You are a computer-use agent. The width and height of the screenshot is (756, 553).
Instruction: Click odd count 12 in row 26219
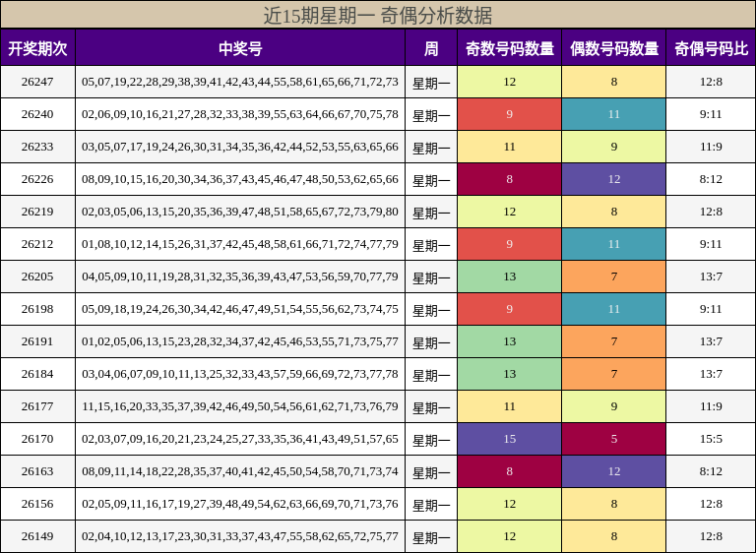pyautogui.click(x=509, y=212)
